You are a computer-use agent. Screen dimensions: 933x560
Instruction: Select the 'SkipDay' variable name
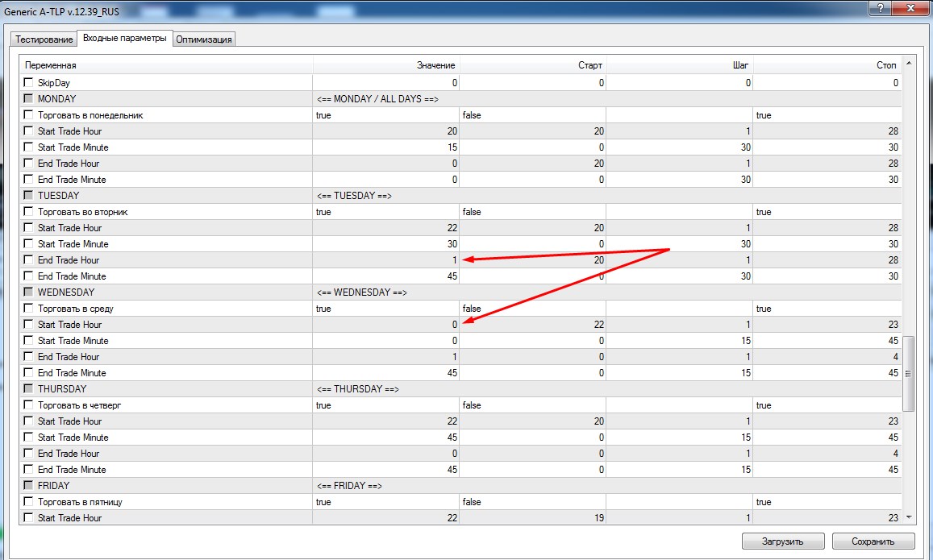[54, 83]
